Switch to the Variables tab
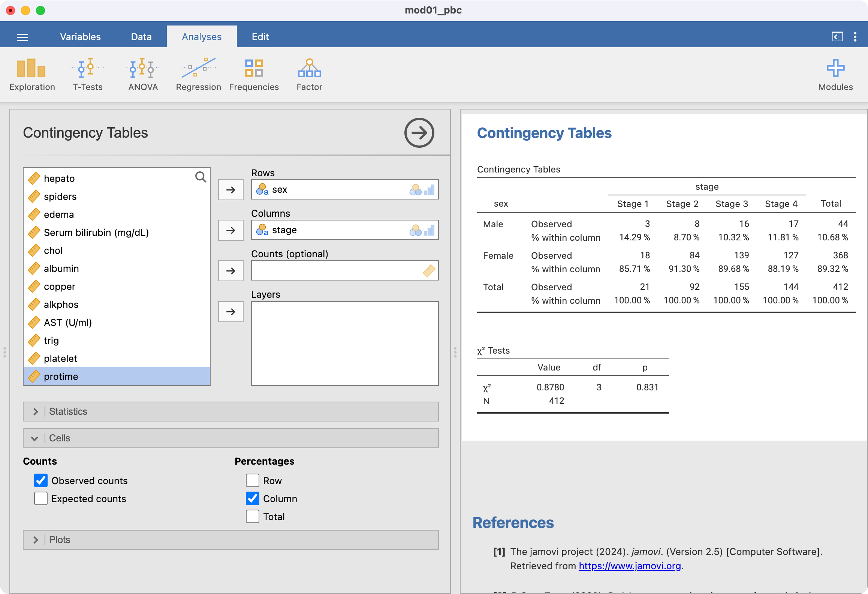Viewport: 868px width, 594px height. [80, 37]
